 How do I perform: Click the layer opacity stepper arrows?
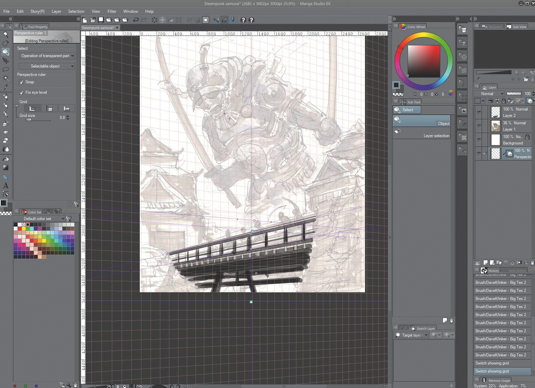point(533,94)
